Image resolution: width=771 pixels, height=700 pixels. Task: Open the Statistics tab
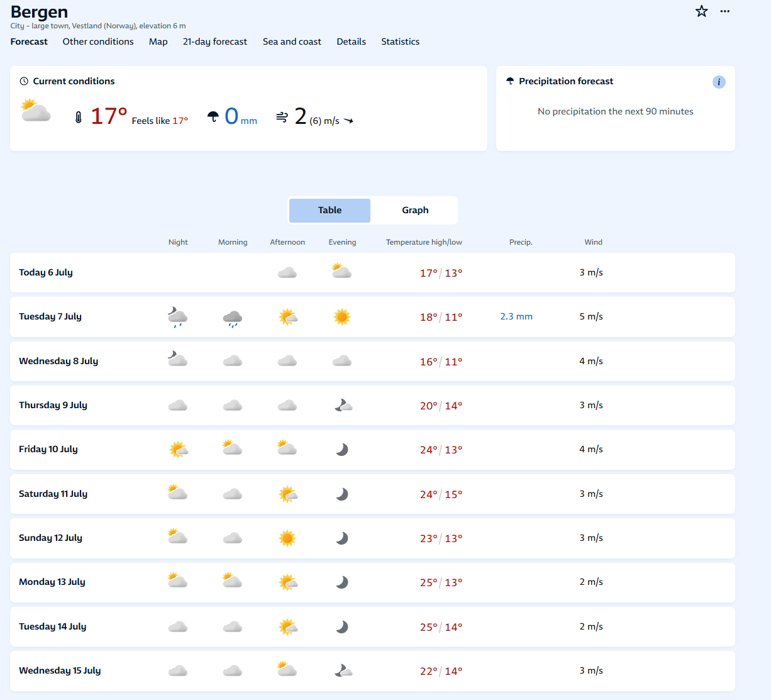pyautogui.click(x=400, y=42)
